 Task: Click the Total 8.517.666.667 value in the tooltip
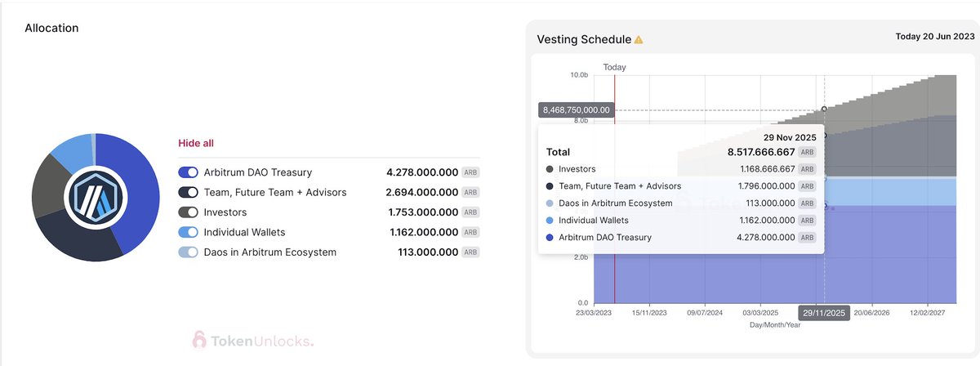[761, 152]
